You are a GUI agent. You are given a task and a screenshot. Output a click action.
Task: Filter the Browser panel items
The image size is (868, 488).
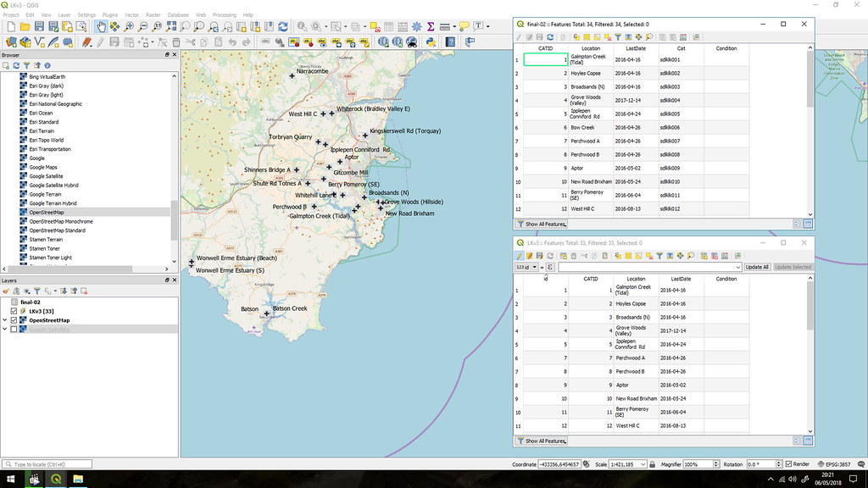26,65
